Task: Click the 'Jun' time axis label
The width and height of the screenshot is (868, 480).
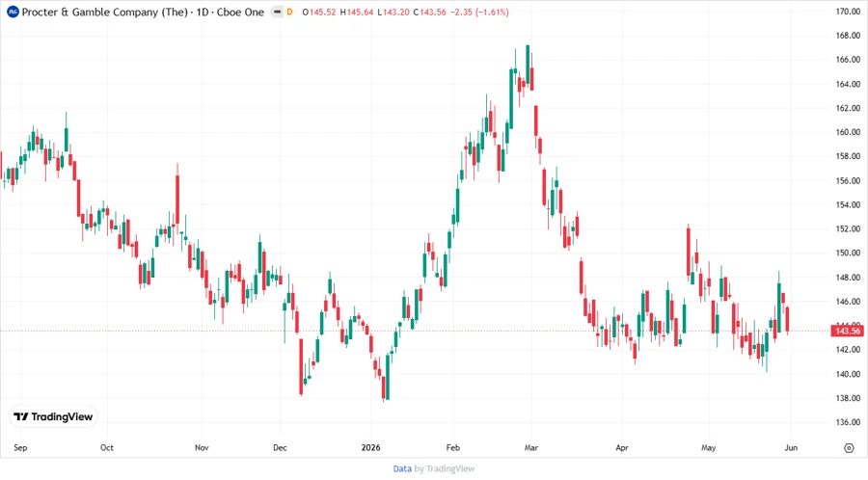Action: point(791,447)
